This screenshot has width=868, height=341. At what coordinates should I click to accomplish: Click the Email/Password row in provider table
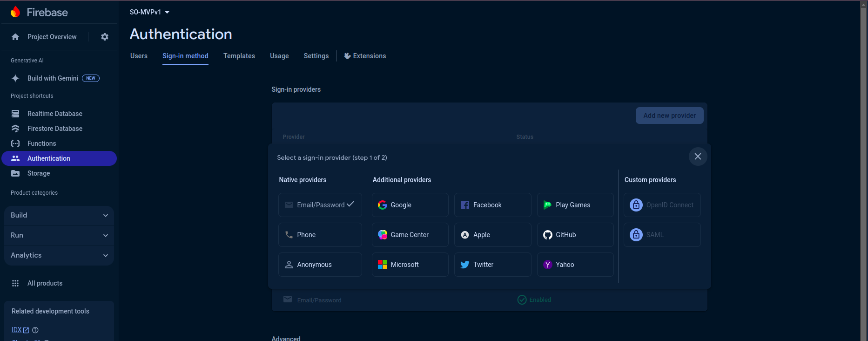click(490, 300)
